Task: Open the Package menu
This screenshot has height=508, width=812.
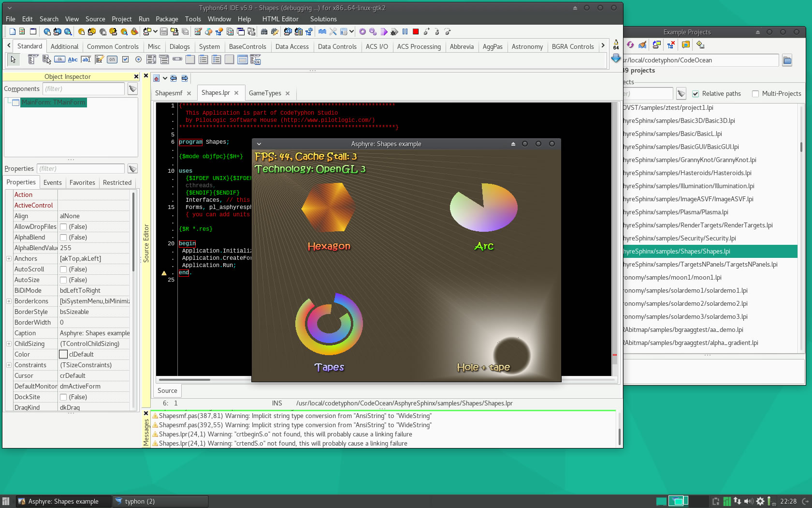Action: 167,19
